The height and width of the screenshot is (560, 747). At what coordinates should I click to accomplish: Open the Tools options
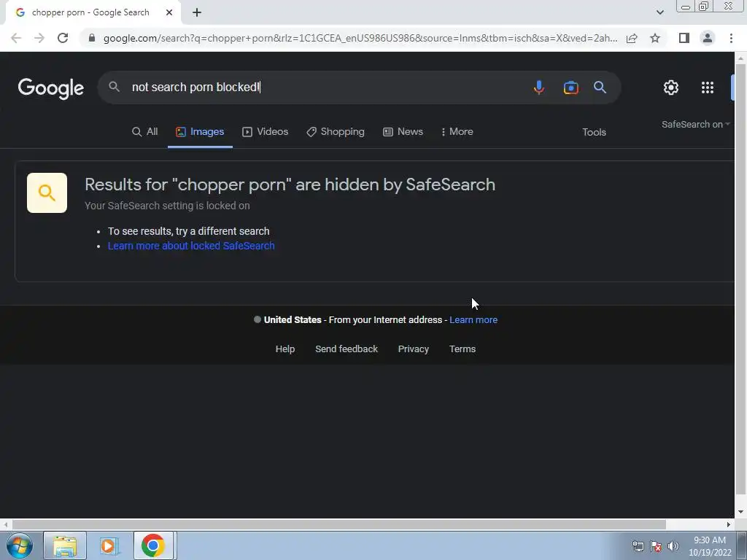point(594,133)
